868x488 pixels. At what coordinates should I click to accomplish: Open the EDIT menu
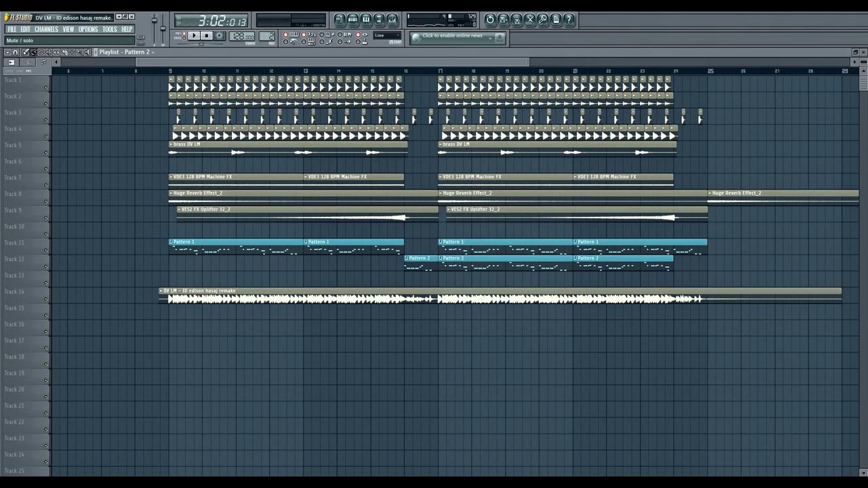25,29
